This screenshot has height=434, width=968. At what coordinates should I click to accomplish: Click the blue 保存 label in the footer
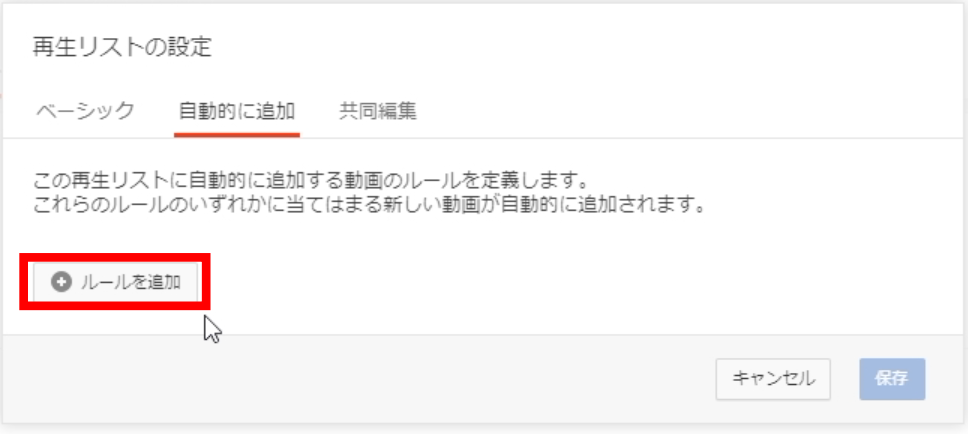892,378
